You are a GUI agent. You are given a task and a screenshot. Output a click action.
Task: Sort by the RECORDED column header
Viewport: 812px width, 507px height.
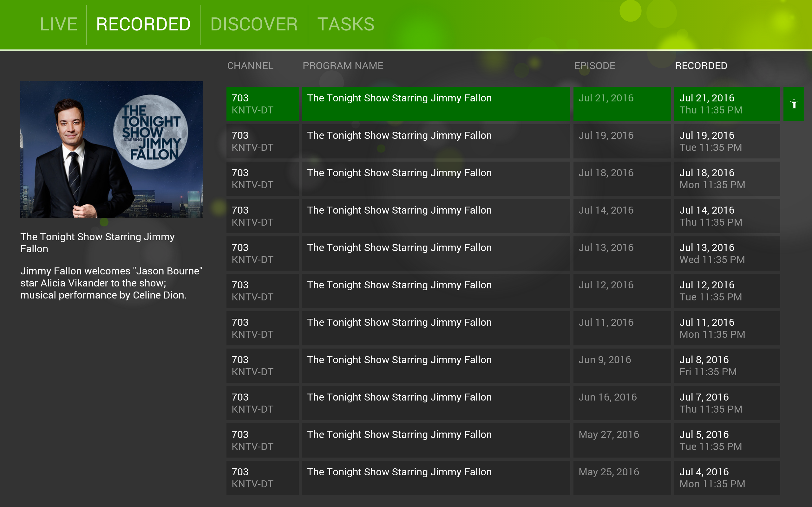pyautogui.click(x=701, y=66)
